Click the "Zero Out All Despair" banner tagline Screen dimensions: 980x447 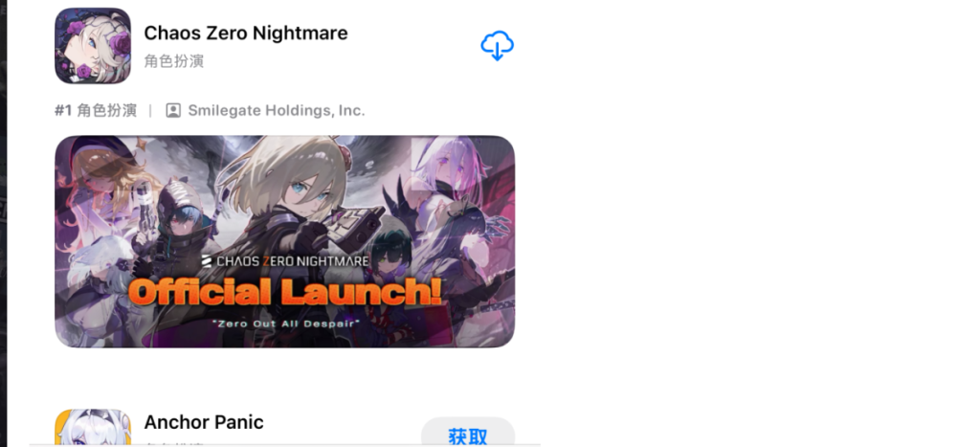[285, 324]
